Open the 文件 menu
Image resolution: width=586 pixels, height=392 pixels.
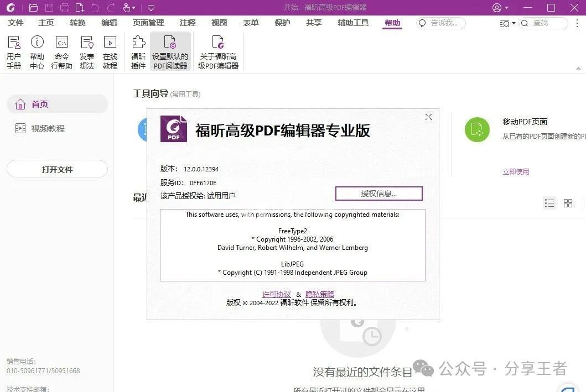click(16, 23)
